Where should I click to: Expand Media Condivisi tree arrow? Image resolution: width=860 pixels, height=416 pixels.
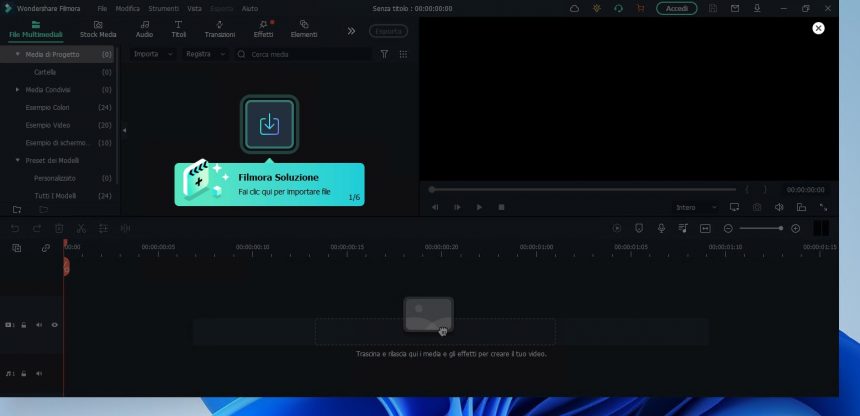click(18, 89)
